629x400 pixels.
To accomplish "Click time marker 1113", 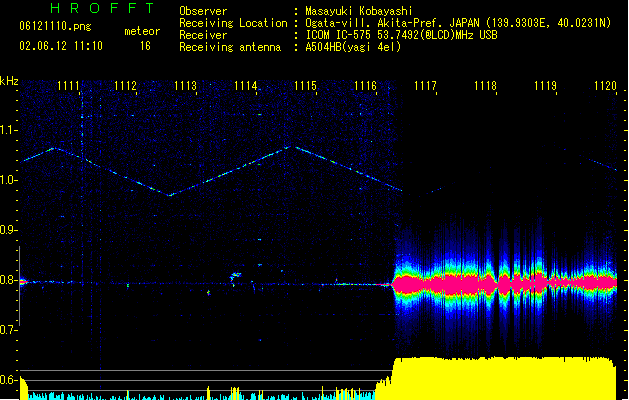I will click(x=185, y=86).
